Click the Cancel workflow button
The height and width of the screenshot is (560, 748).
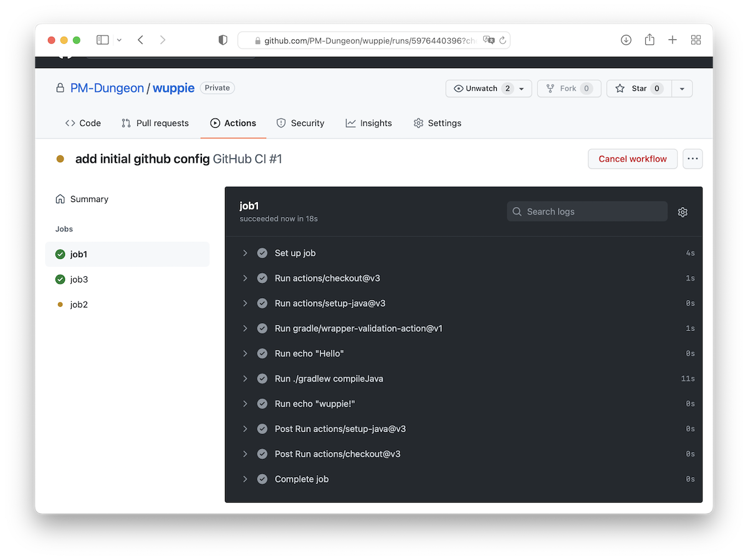[x=632, y=159]
